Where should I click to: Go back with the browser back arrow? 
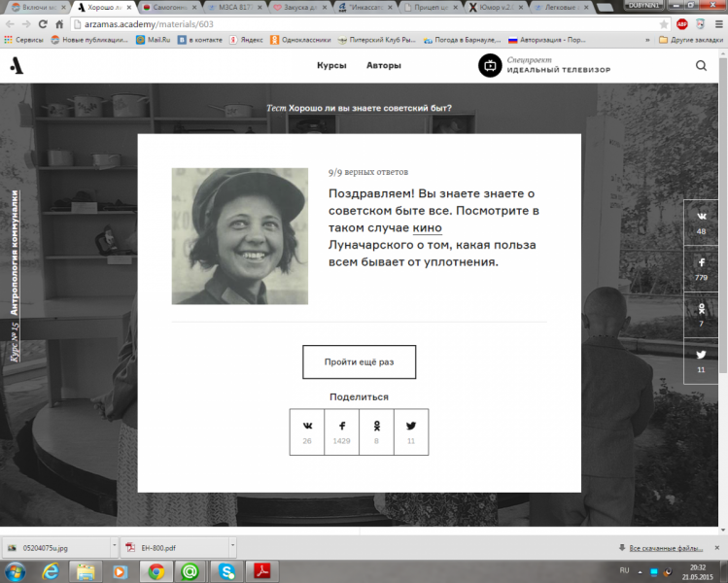(x=10, y=24)
